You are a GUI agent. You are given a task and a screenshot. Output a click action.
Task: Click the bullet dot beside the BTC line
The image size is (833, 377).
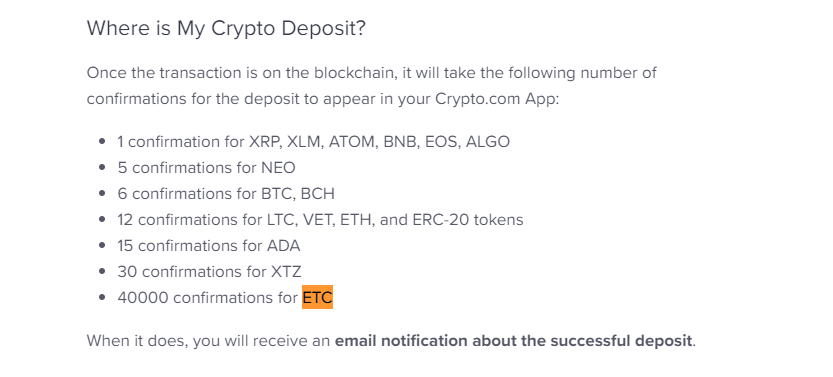(102, 193)
